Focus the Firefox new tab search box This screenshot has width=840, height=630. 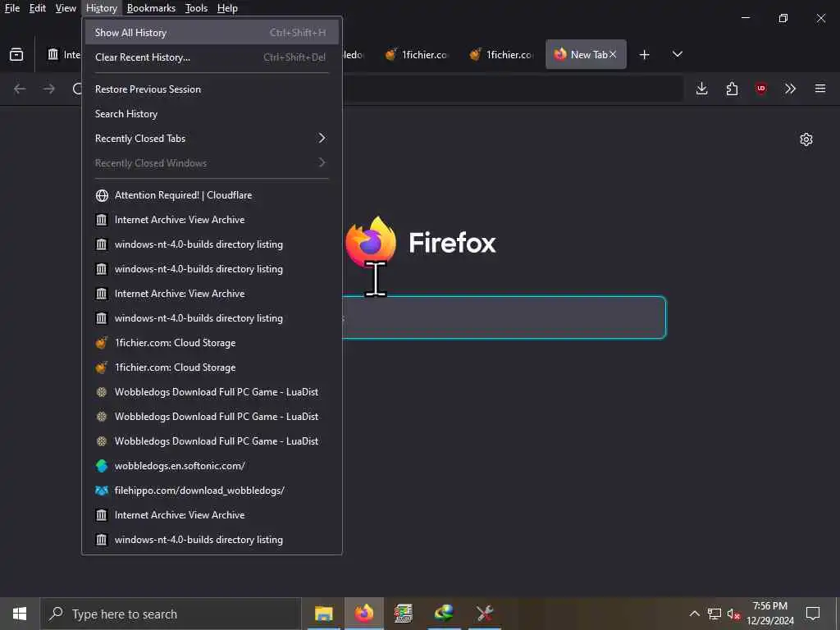pyautogui.click(x=504, y=317)
